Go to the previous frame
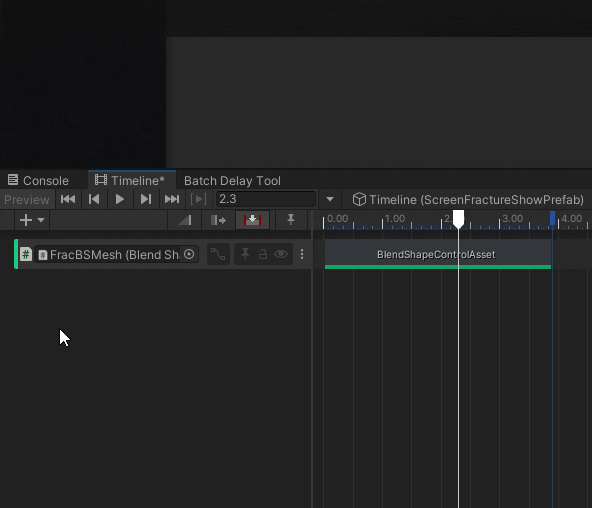 [x=94, y=199]
